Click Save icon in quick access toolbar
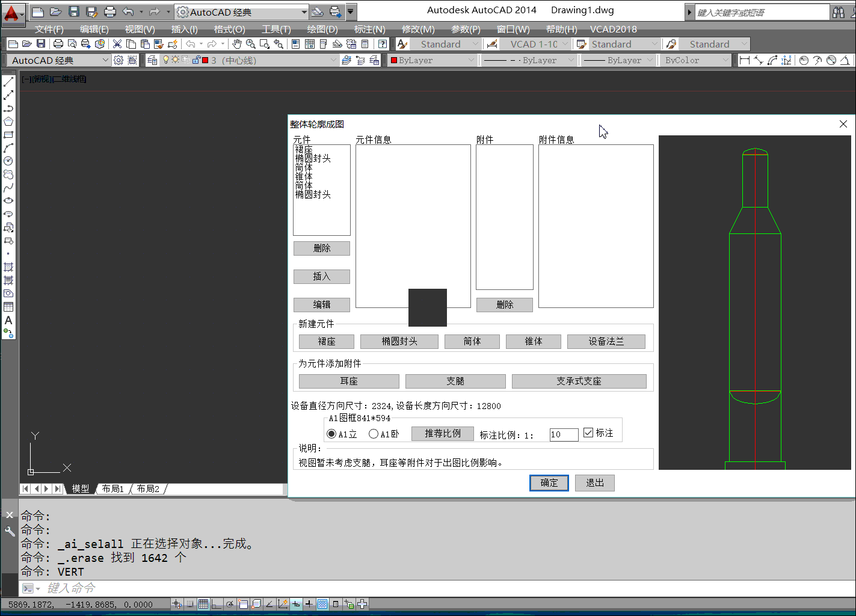 pyautogui.click(x=74, y=12)
